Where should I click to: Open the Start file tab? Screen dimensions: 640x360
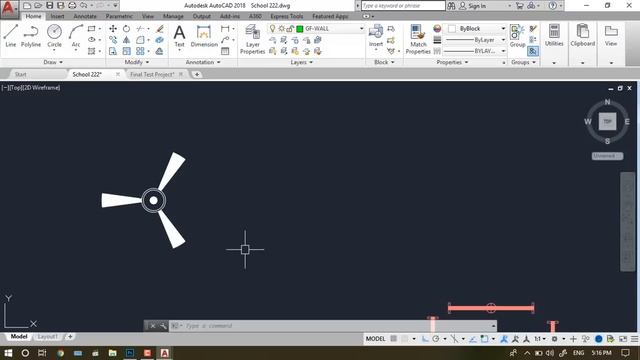pyautogui.click(x=20, y=74)
